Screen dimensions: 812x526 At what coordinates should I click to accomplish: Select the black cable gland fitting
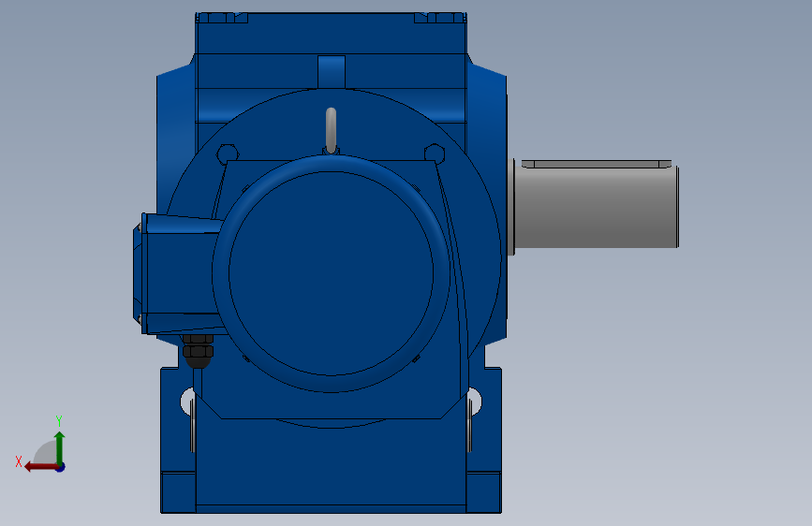click(198, 351)
